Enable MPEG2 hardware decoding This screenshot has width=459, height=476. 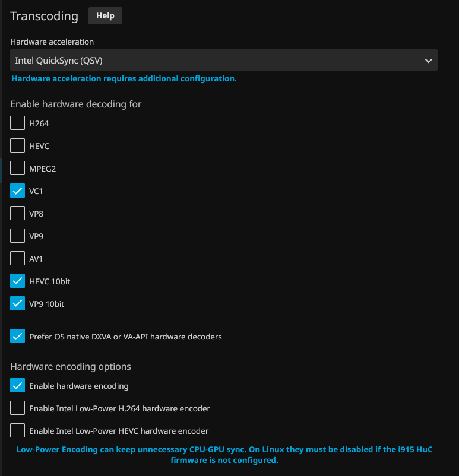click(18, 169)
